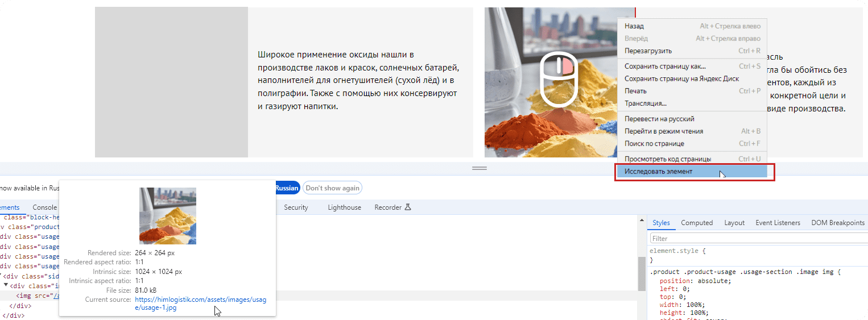Click the blue 'Russian' language button
The image size is (868, 320).
287,188
